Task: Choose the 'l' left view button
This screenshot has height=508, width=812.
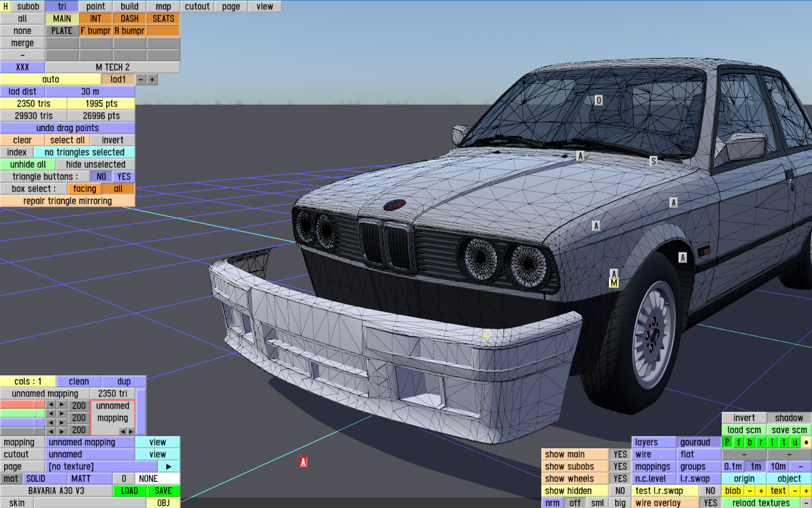Action: pos(773,443)
